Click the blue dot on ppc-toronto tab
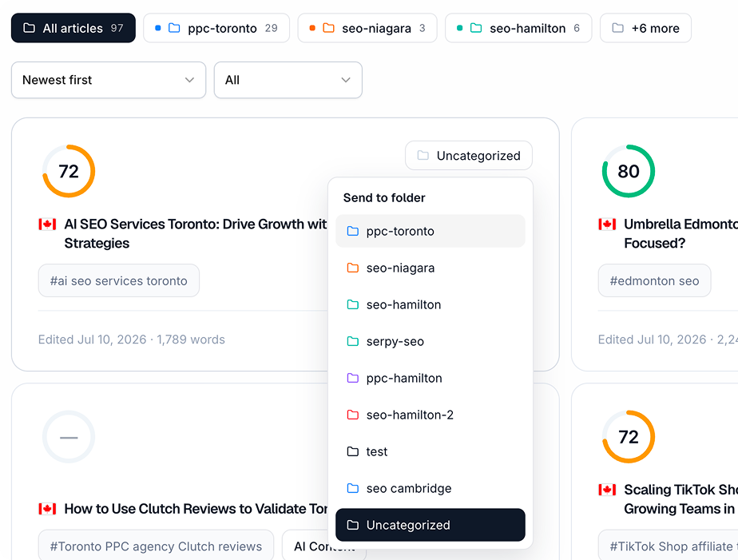The image size is (738, 560). (x=158, y=28)
